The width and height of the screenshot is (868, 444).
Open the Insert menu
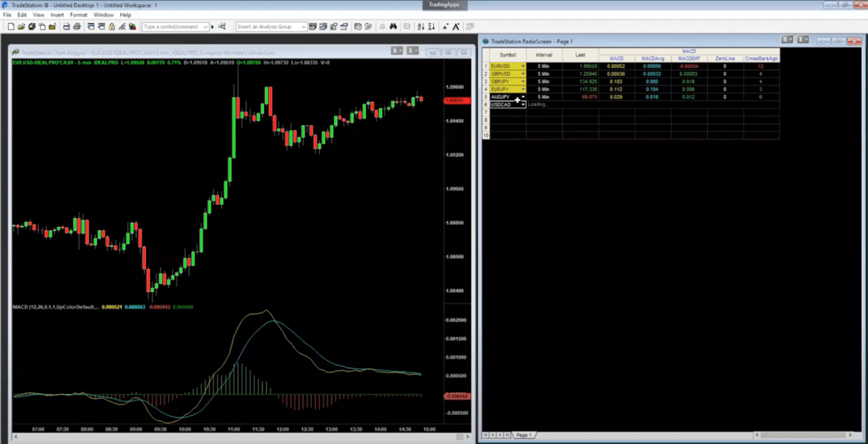click(57, 14)
